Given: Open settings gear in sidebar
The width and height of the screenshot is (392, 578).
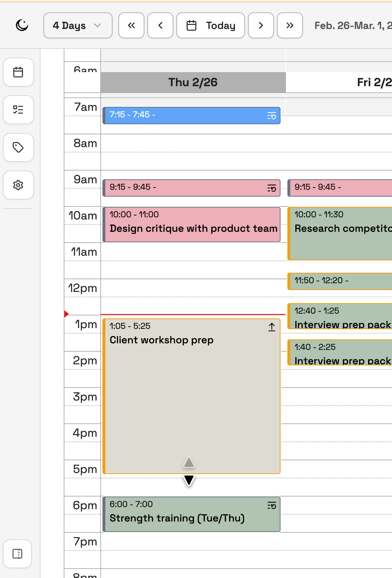Looking at the screenshot, I should (18, 185).
